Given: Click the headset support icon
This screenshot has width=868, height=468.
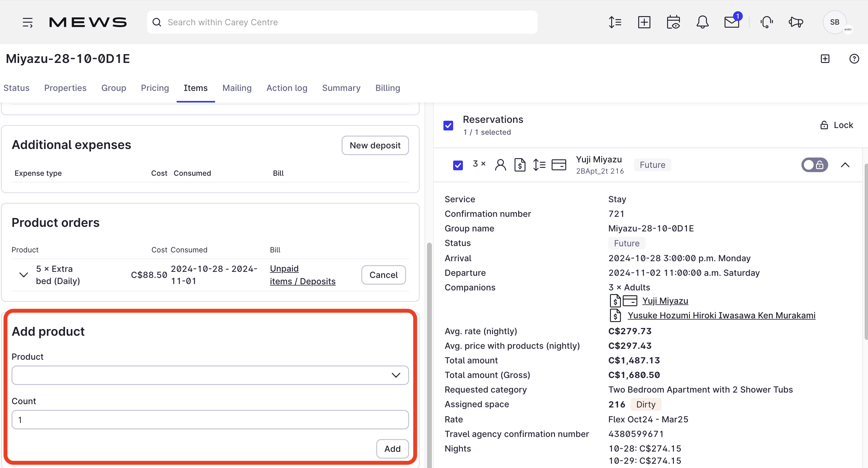Looking at the screenshot, I should [766, 22].
